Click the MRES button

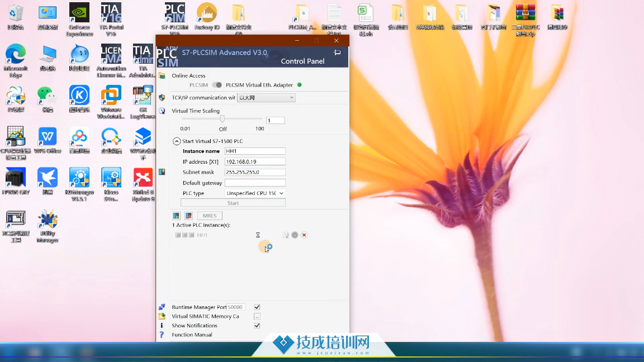coord(210,216)
